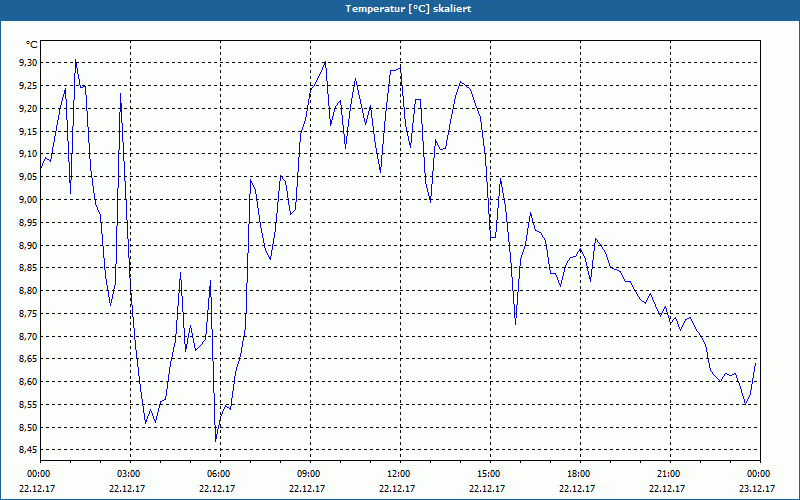Select the 9,10 y-axis value
The width and height of the screenshot is (800, 500).
(28, 154)
